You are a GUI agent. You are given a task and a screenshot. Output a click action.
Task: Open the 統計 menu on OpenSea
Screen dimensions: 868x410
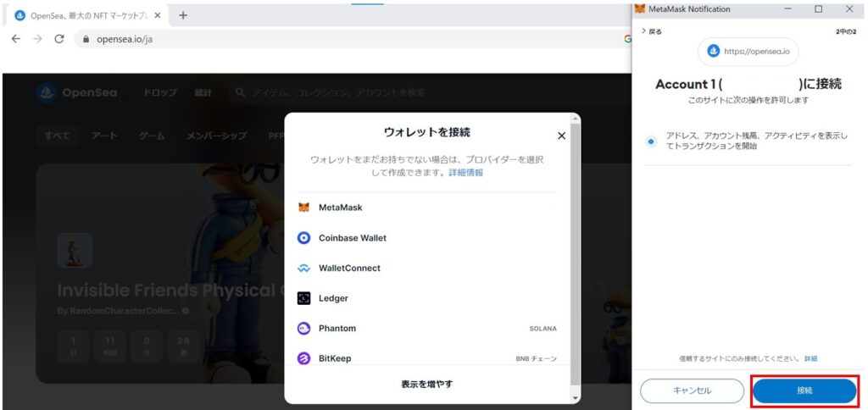pyautogui.click(x=203, y=92)
